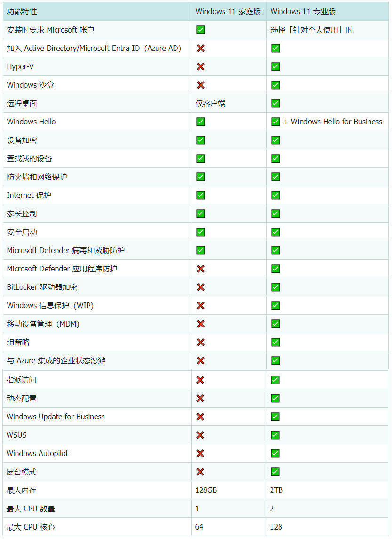
Task: Click the red X for Azure 企业状态漫游 row
Action: coord(201,360)
